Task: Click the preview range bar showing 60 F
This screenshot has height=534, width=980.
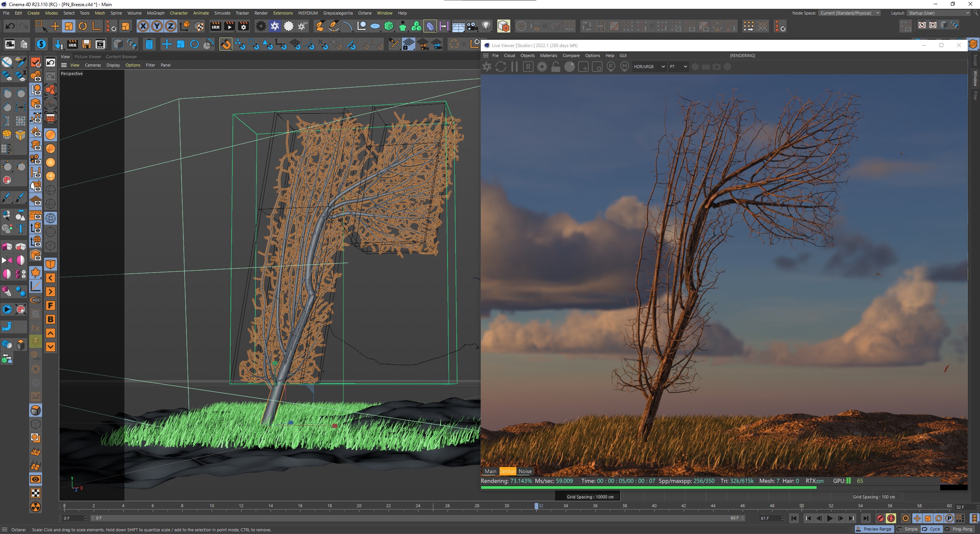Action: (x=418, y=518)
